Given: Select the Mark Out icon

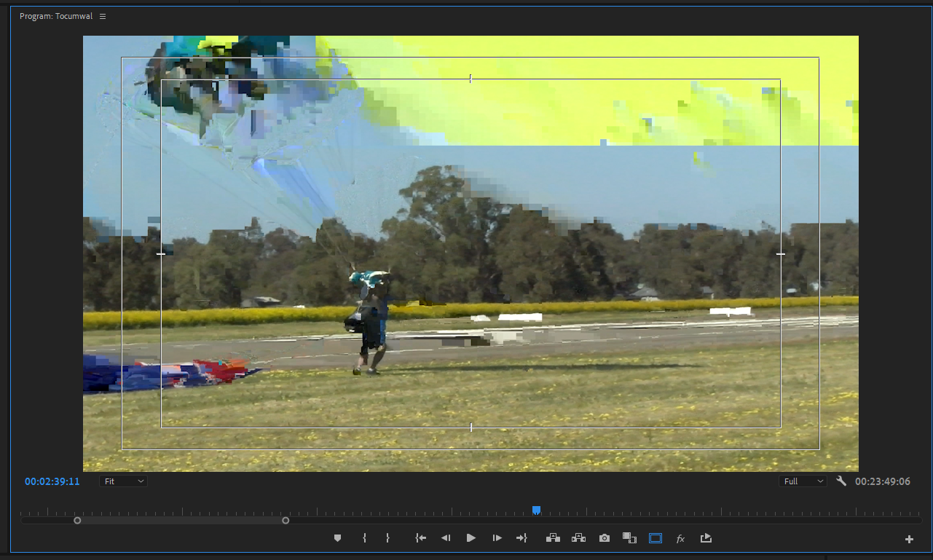Looking at the screenshot, I should click(x=388, y=537).
